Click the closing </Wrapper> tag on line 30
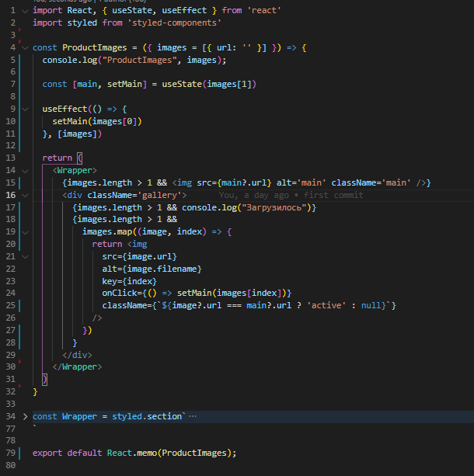This screenshot has width=474, height=476. pyautogui.click(x=77, y=367)
